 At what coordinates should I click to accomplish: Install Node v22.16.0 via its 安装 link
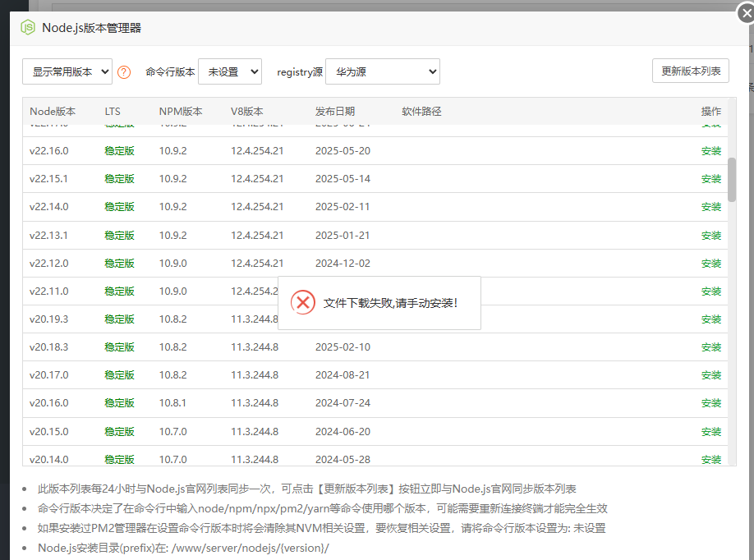point(711,151)
